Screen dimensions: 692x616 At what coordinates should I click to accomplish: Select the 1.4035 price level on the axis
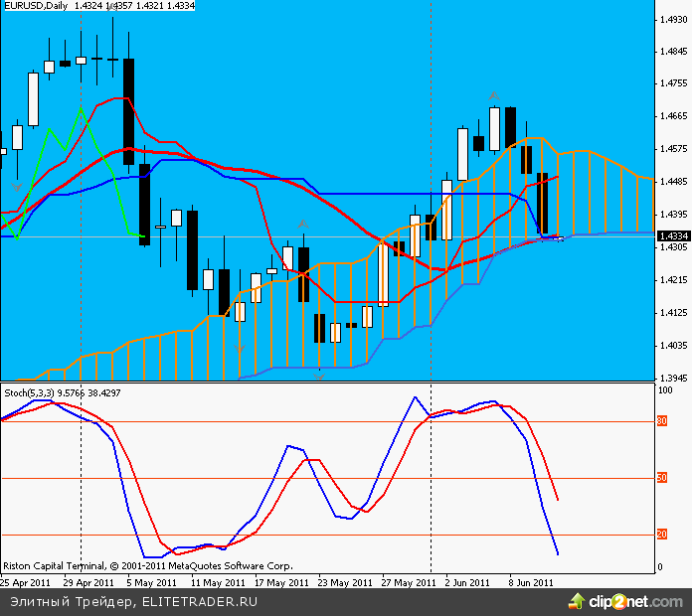pos(672,346)
